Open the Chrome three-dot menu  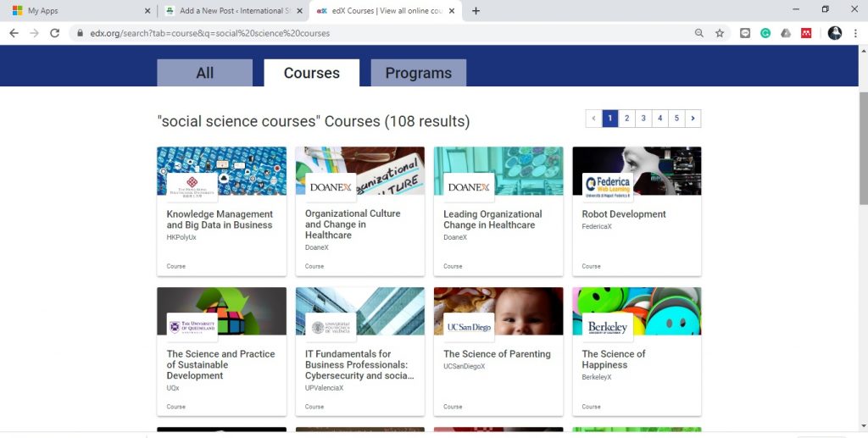[x=855, y=33]
